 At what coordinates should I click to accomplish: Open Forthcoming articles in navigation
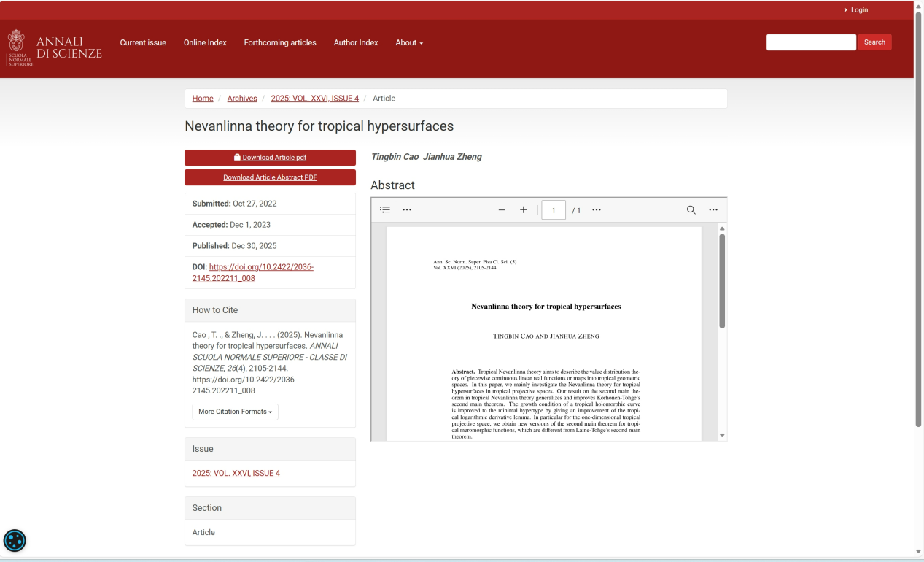280,43
